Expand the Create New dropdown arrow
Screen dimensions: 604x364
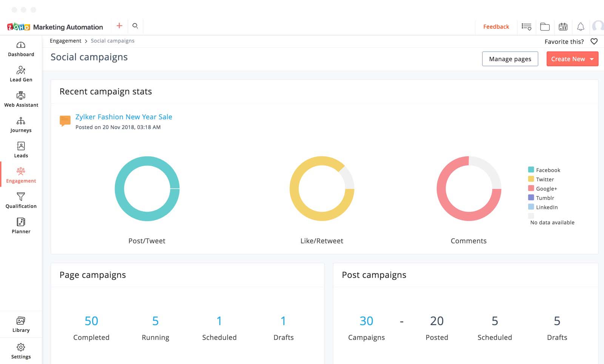[x=592, y=59]
